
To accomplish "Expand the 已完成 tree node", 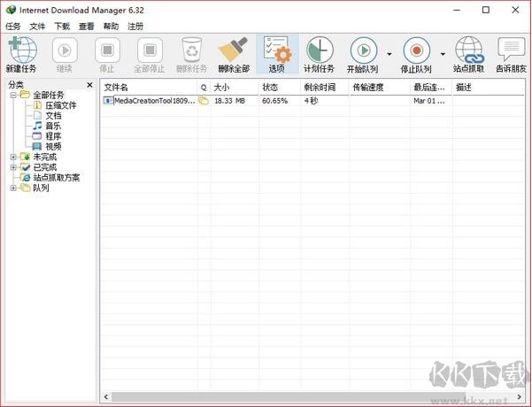I will click(13, 167).
